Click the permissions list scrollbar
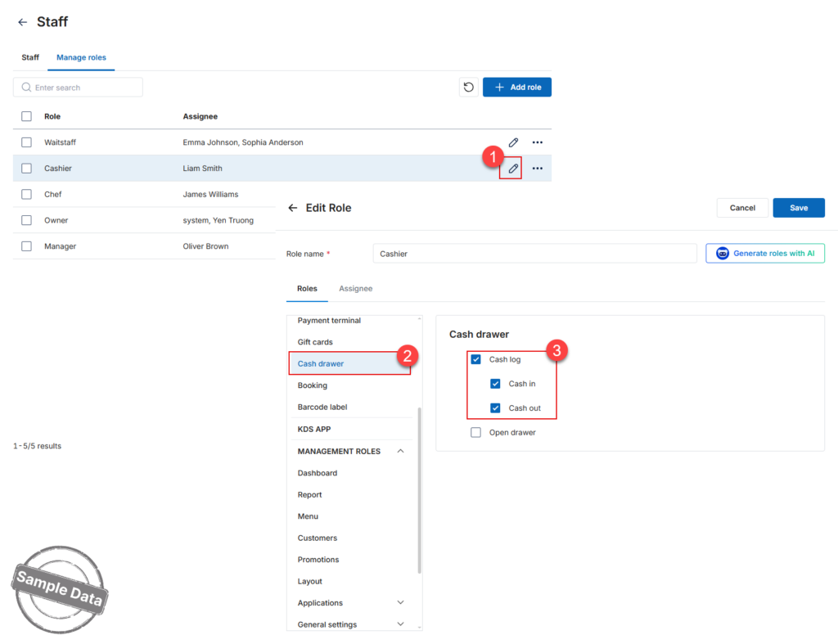Viewport: 838px width, 644px height. tap(420, 490)
